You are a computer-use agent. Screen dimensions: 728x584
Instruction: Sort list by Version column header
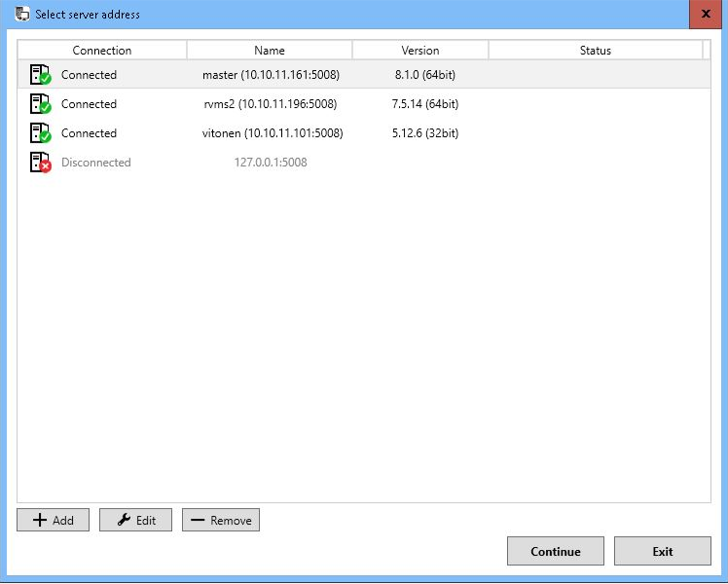click(420, 51)
